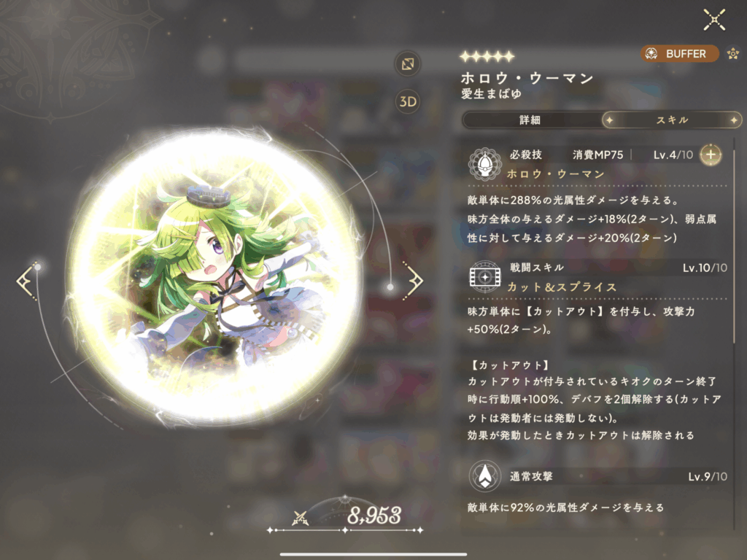Toggle the fullscreen art view icon
This screenshot has width=747, height=560.
pyautogui.click(x=408, y=64)
